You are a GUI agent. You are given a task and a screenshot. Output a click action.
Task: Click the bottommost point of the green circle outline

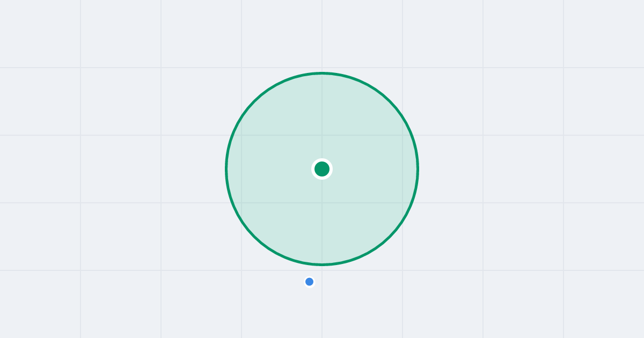322,264
